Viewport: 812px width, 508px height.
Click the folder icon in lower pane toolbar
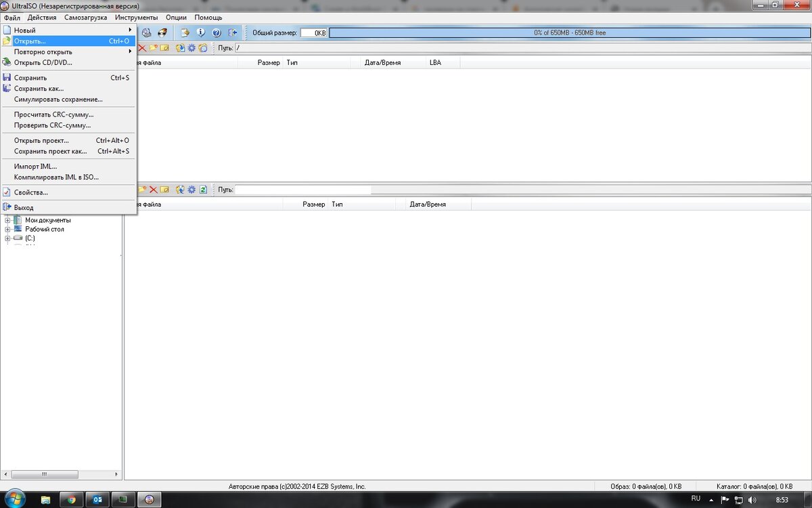click(x=142, y=190)
